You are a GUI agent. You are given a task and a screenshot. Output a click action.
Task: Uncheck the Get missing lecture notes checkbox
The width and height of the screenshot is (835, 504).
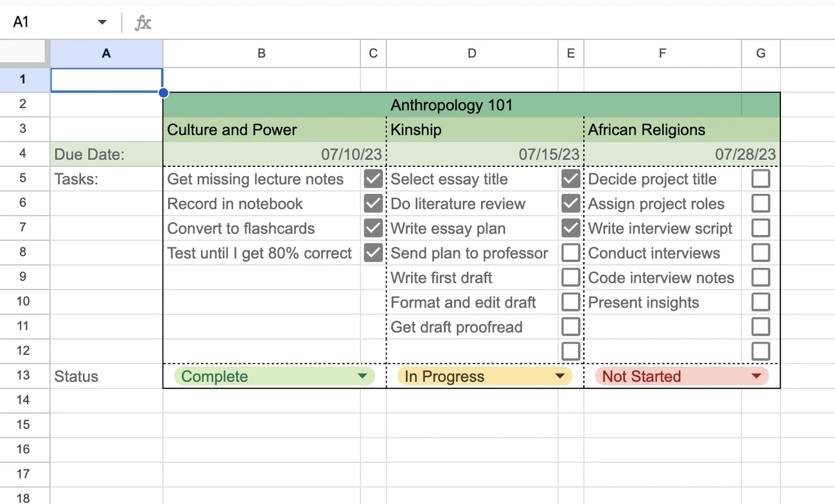click(373, 179)
